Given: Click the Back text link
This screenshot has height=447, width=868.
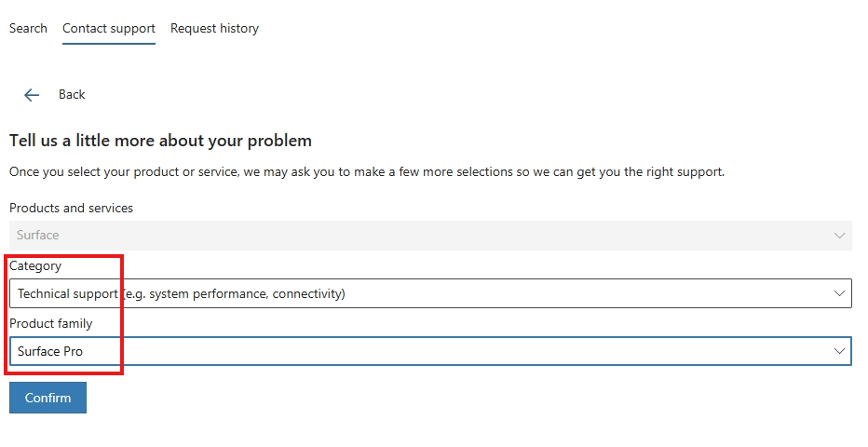Looking at the screenshot, I should pos(72,95).
